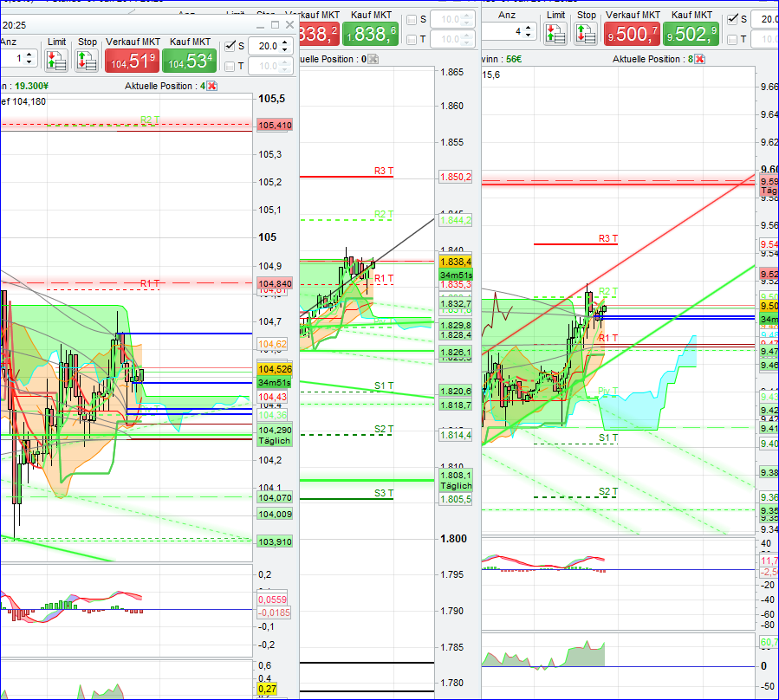Click the Limit order icon in left panel

click(x=56, y=60)
